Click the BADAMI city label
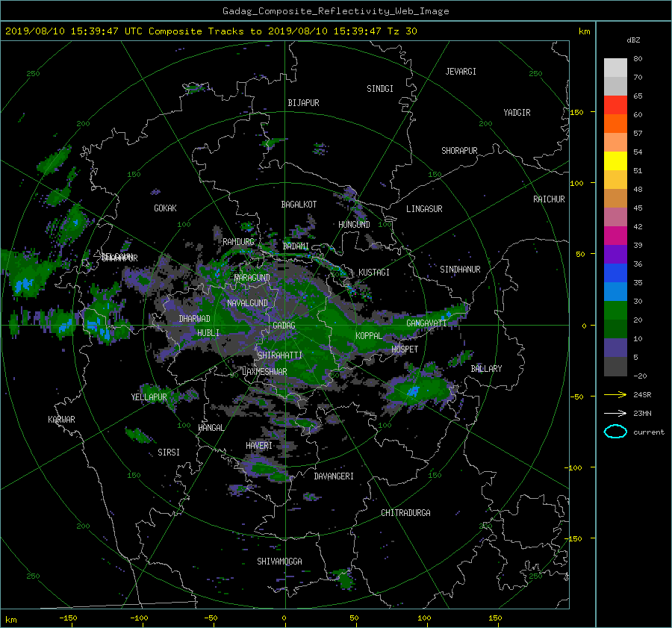 coord(296,246)
